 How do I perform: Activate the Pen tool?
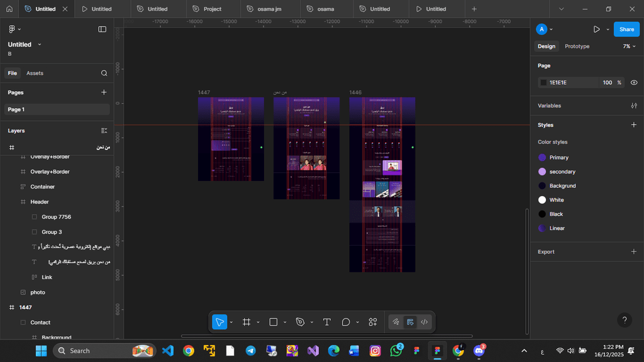tap(300, 322)
